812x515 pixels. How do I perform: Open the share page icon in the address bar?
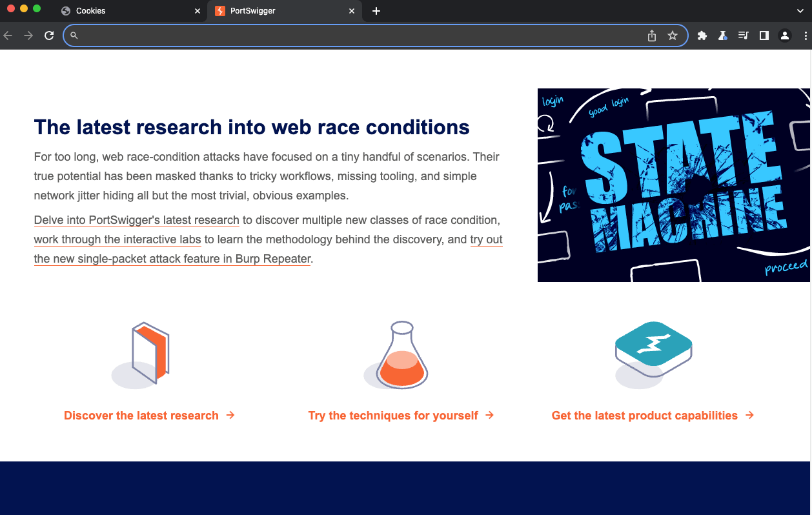coord(652,35)
